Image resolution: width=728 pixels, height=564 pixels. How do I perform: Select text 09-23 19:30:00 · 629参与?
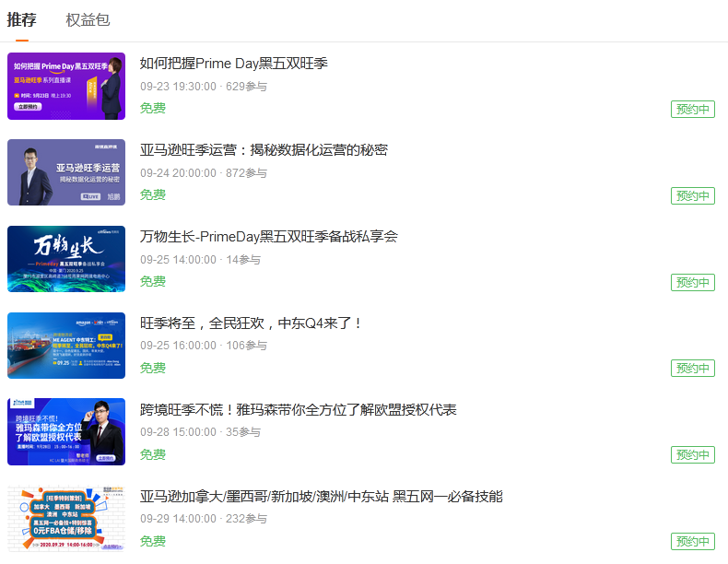[204, 87]
